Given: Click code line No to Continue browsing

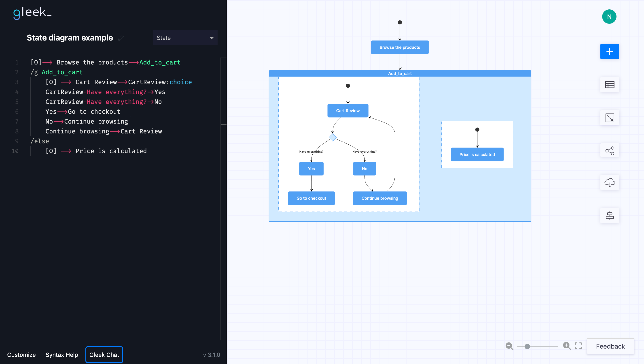Looking at the screenshot, I should pos(87,121).
